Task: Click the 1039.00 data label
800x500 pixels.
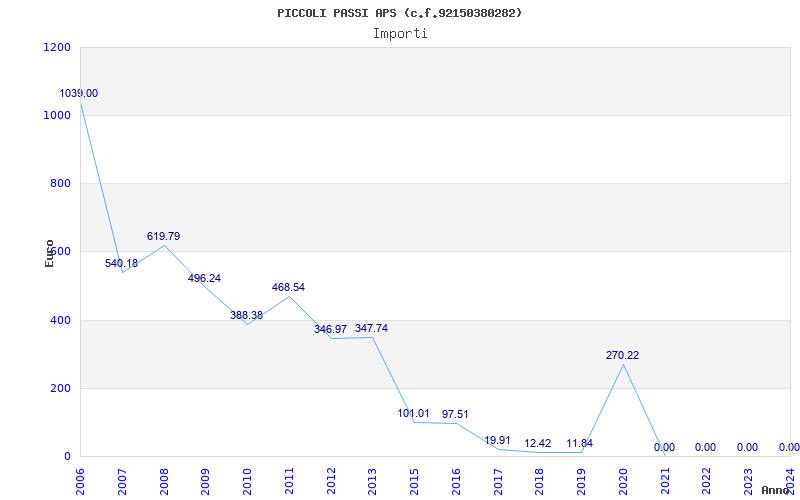Action: 79,93
